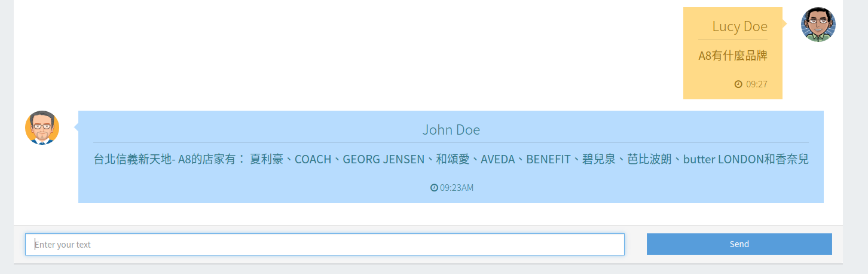Click the clock icon beside 09:27
Screen dimensions: 868x274
(x=738, y=84)
